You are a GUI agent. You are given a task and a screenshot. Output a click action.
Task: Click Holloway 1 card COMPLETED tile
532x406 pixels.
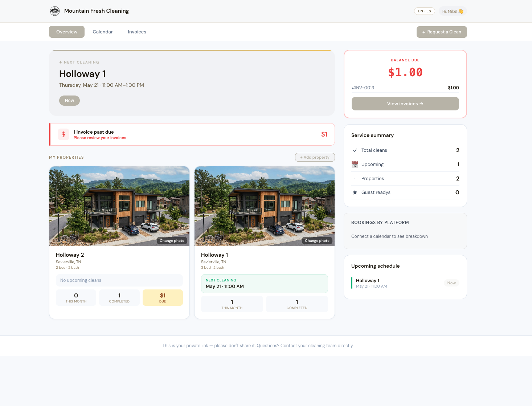coord(297,304)
